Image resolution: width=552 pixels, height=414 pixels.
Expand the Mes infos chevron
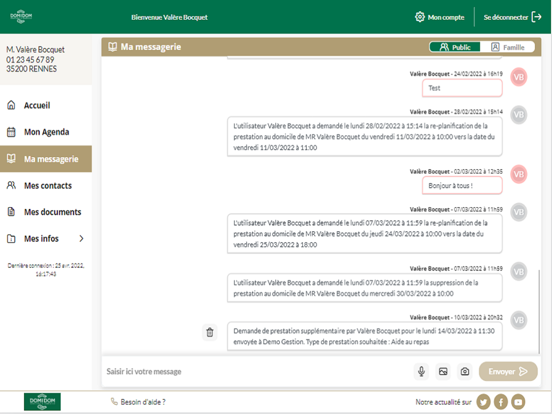[81, 238]
